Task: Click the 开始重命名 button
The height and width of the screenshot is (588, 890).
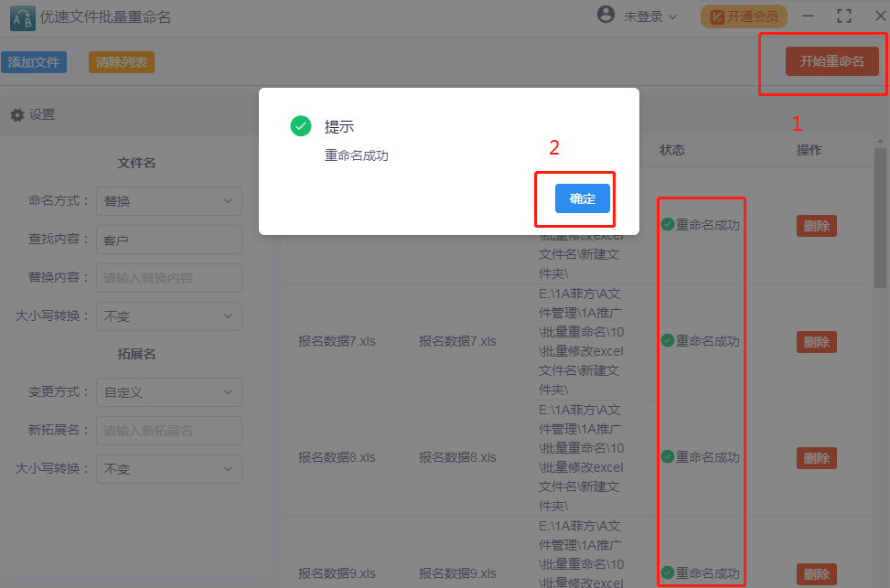Action: 832,61
